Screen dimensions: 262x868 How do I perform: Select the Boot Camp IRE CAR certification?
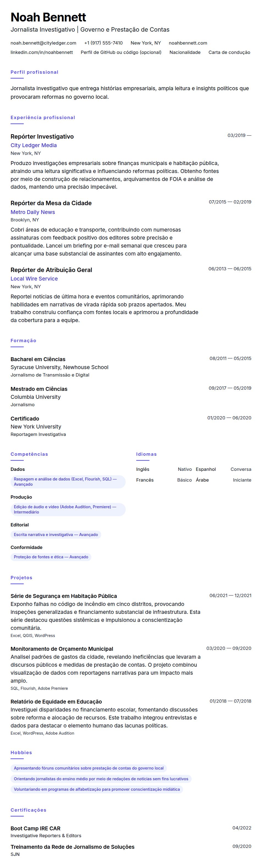coord(35,828)
